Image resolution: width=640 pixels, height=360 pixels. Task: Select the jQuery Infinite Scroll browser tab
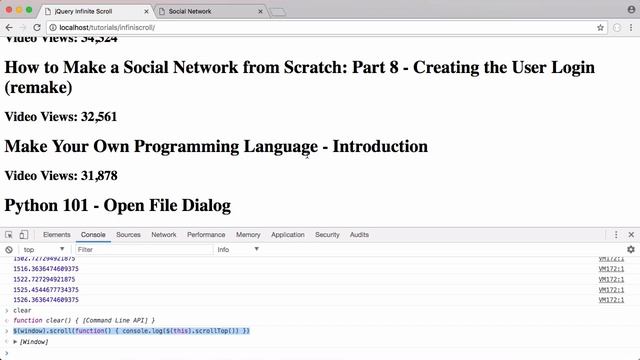click(97, 11)
